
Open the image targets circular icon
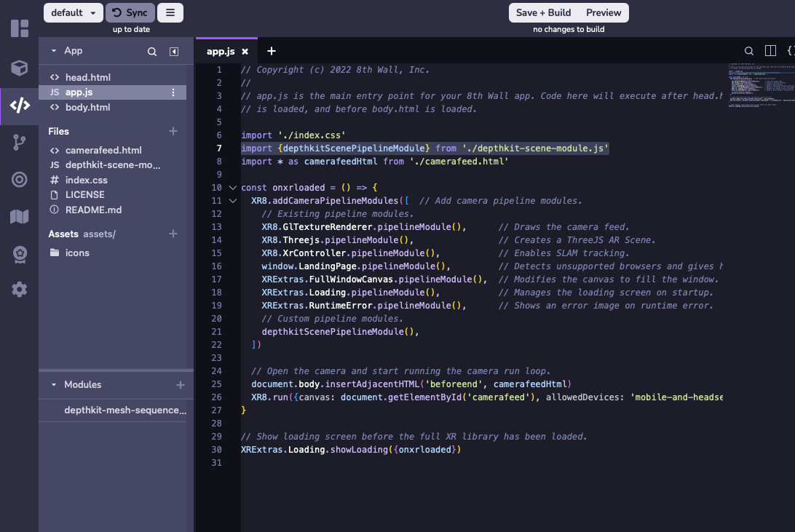click(20, 180)
